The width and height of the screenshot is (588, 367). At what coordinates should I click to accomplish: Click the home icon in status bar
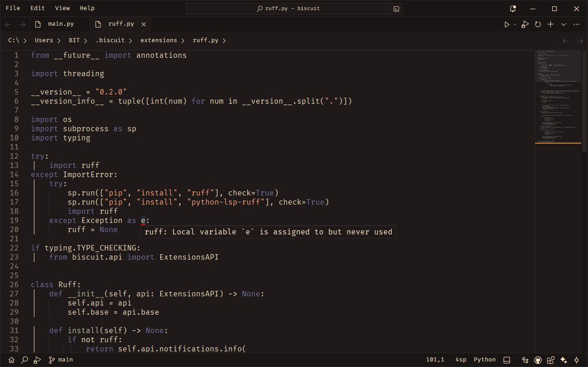pos(11,360)
